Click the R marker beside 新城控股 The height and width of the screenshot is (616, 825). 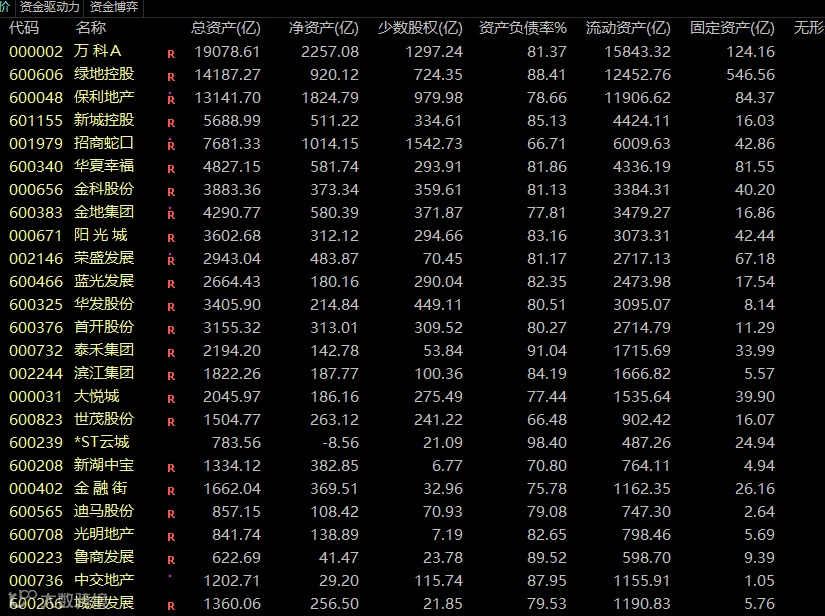[171, 123]
